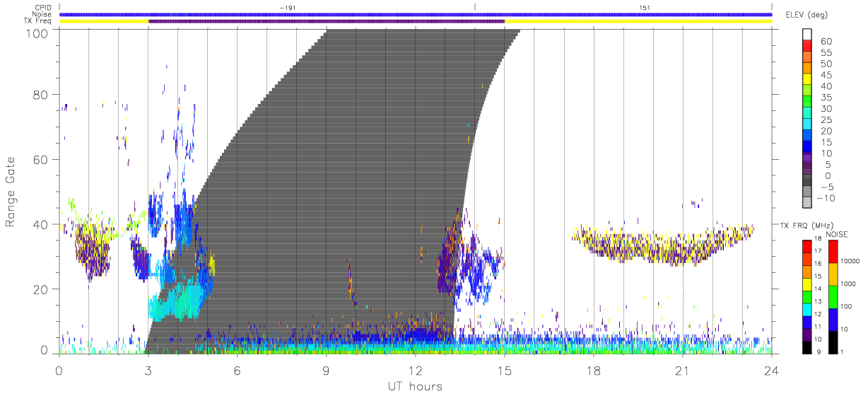The image size is (868, 401).
Task: Click the 3 tick on UT hours axis
Action: click(148, 370)
